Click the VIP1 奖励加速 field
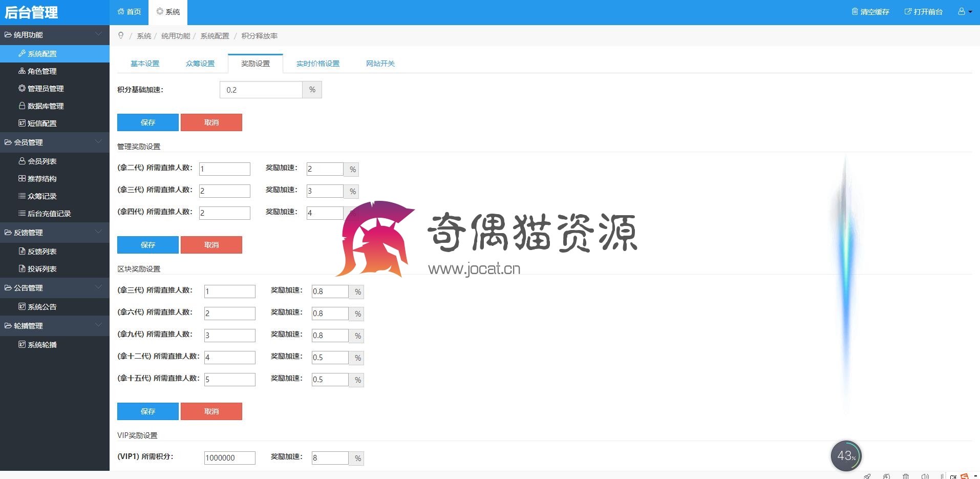Screen dimensions: 980x479 [x=330, y=458]
